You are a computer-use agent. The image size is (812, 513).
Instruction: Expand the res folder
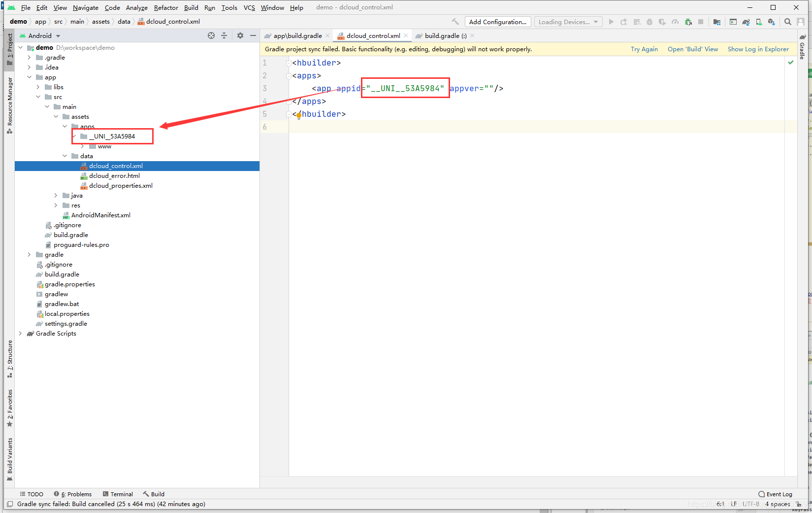tap(56, 205)
